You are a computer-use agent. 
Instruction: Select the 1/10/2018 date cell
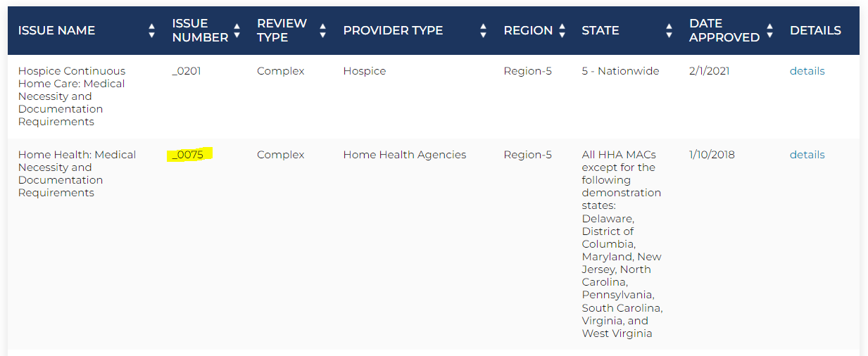coord(712,155)
